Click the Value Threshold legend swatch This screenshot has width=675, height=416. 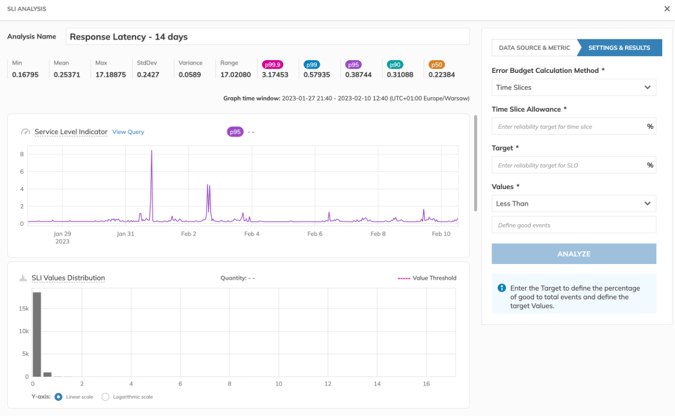(404, 278)
